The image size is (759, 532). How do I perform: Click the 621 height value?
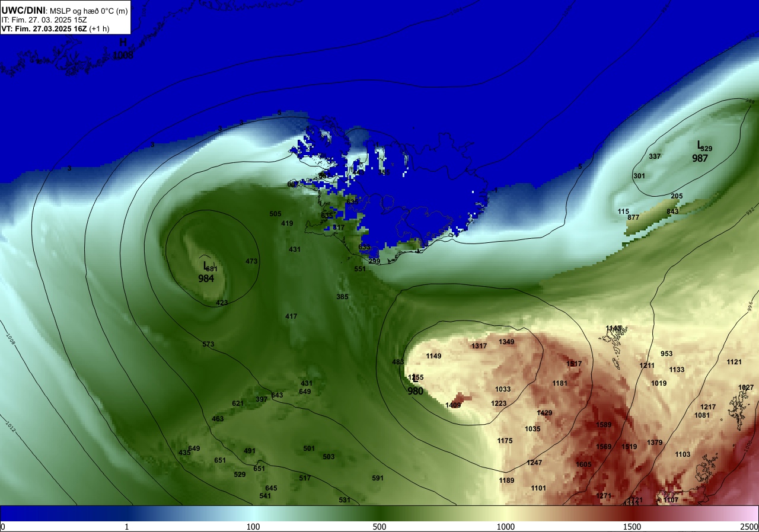(238, 403)
